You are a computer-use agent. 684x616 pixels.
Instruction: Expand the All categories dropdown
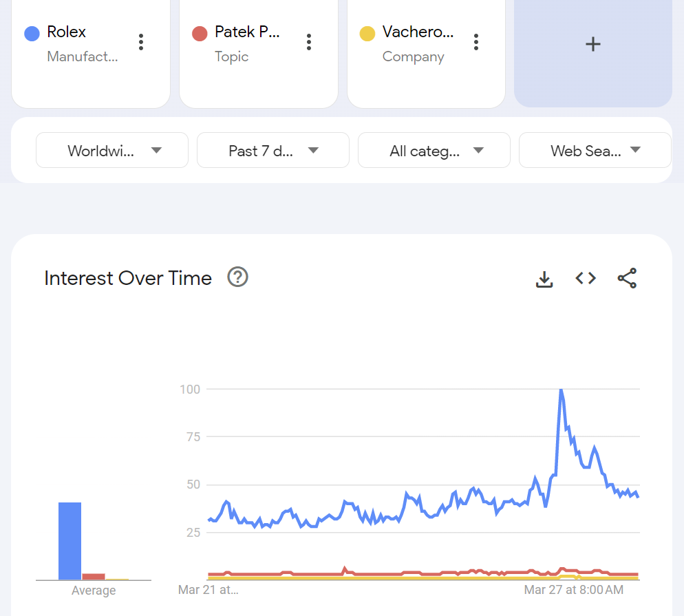point(434,151)
